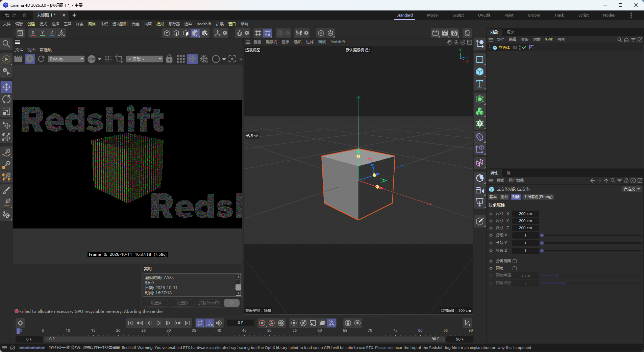Toggle sound playback speaker icon
The width and height of the screenshot is (644, 352).
pyautogui.click(x=219, y=323)
